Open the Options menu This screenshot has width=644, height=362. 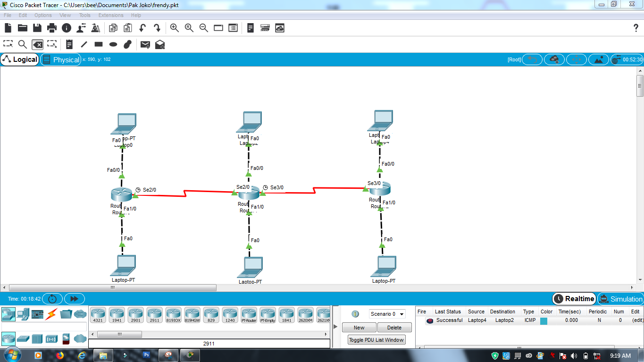[43, 15]
